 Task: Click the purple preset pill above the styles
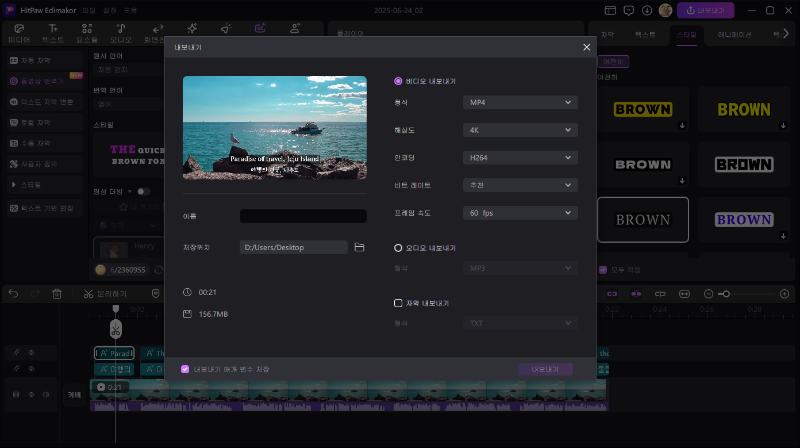613,61
